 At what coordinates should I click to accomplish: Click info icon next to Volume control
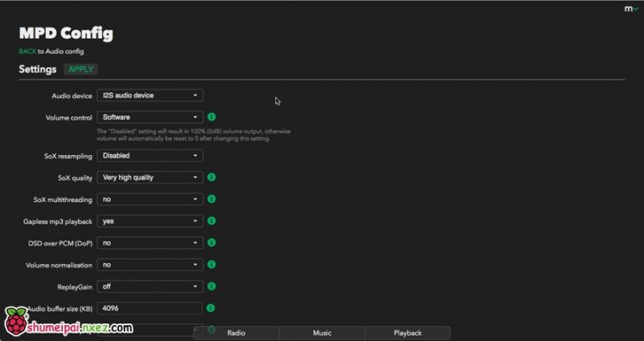coord(212,117)
